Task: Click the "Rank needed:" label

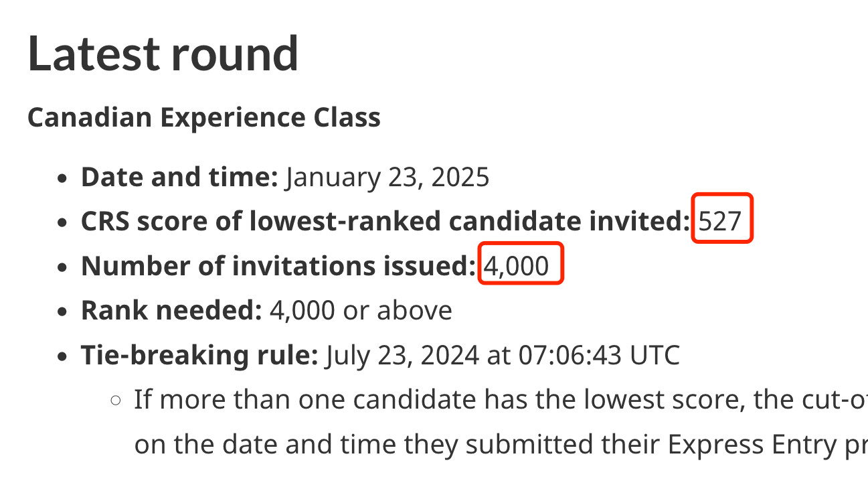Action: (x=171, y=310)
